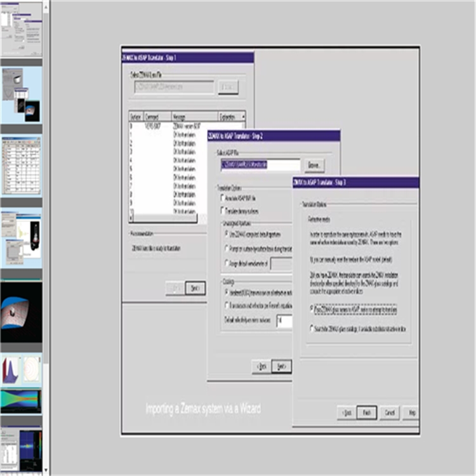476x476 pixels.
Task: Select the assign default semi-diameter radio
Action: [x=227, y=263]
